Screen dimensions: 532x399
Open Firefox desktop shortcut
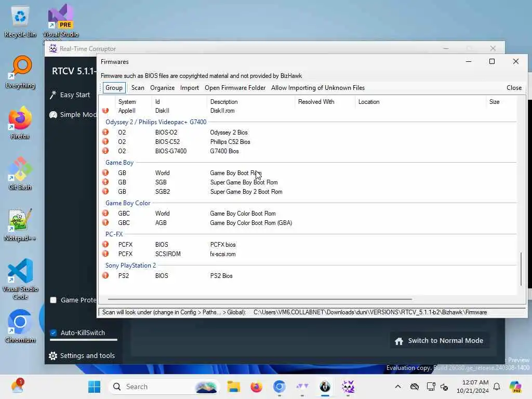coord(20,123)
